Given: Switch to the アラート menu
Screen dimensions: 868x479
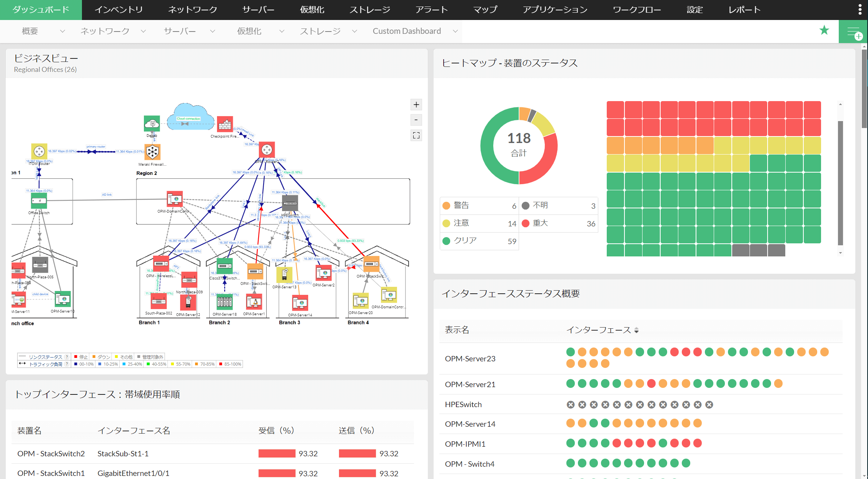Looking at the screenshot, I should pyautogui.click(x=431, y=10).
